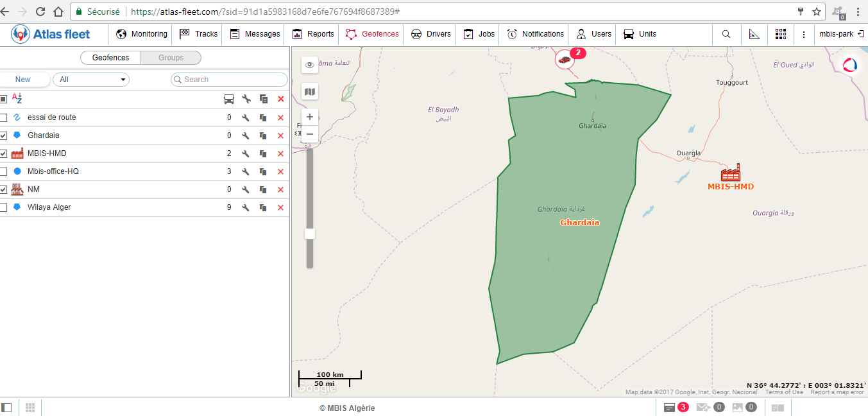Click the map zoom slider handle

pyautogui.click(x=310, y=234)
